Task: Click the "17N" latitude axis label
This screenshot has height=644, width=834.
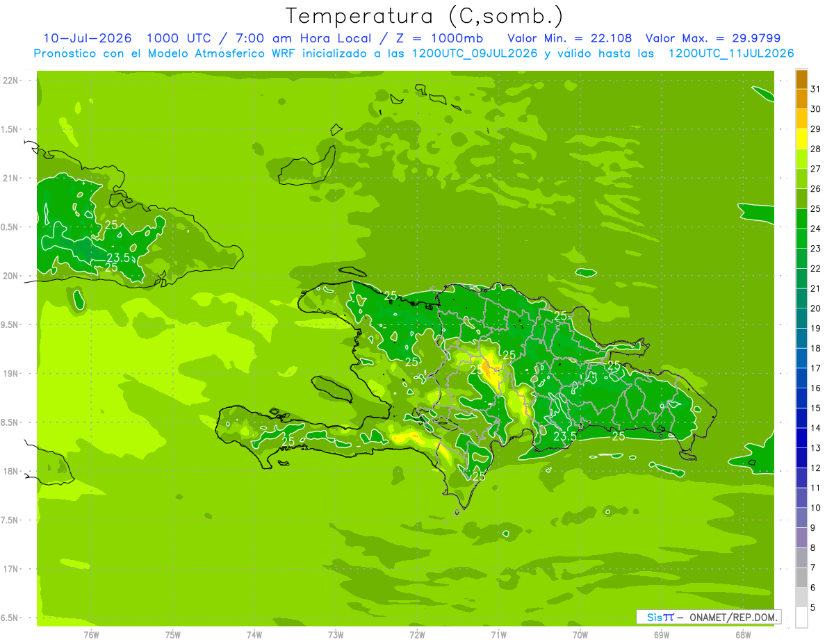Action: pyautogui.click(x=12, y=569)
